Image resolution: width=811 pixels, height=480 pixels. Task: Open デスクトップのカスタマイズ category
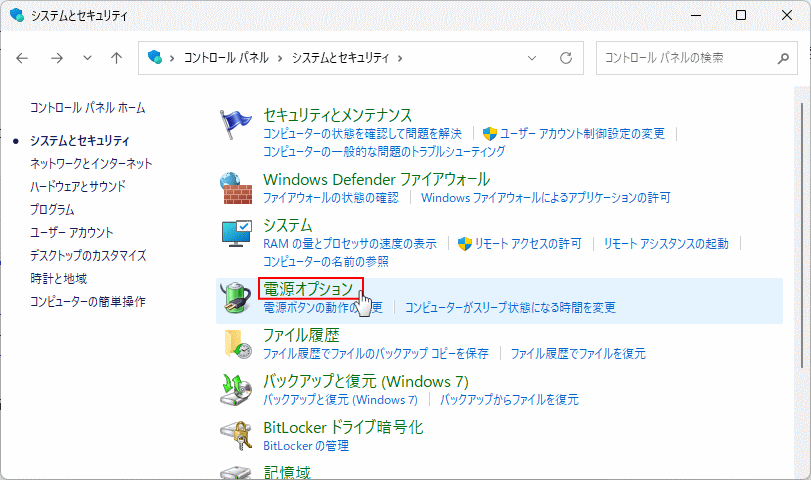(x=88, y=255)
